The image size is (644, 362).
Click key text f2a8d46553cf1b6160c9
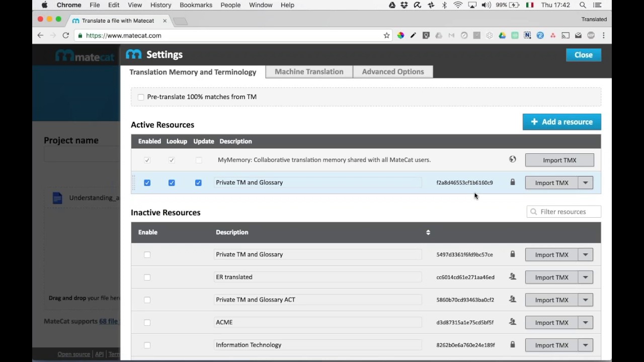tap(464, 183)
